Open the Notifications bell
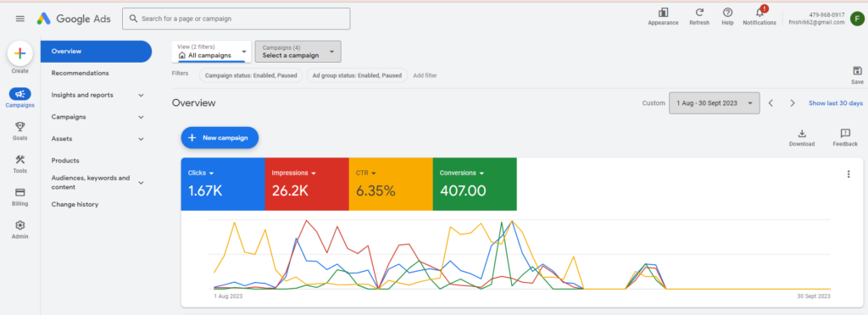 (759, 12)
